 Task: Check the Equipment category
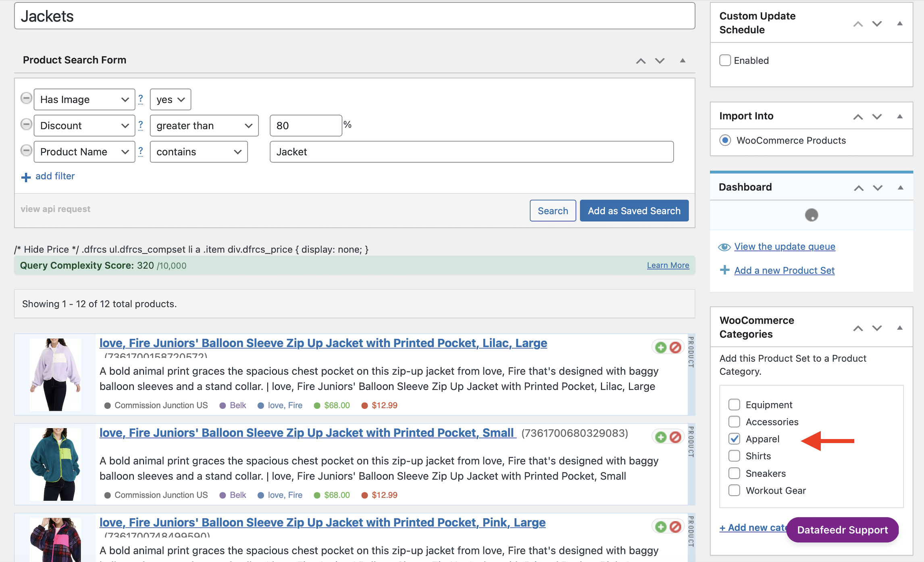(x=734, y=404)
